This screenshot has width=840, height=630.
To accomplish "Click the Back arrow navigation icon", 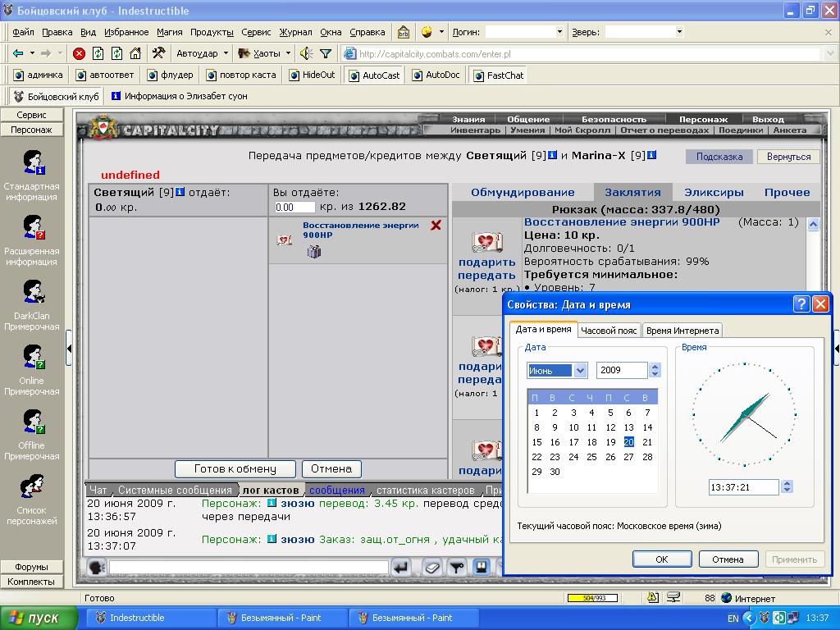I will (18, 53).
